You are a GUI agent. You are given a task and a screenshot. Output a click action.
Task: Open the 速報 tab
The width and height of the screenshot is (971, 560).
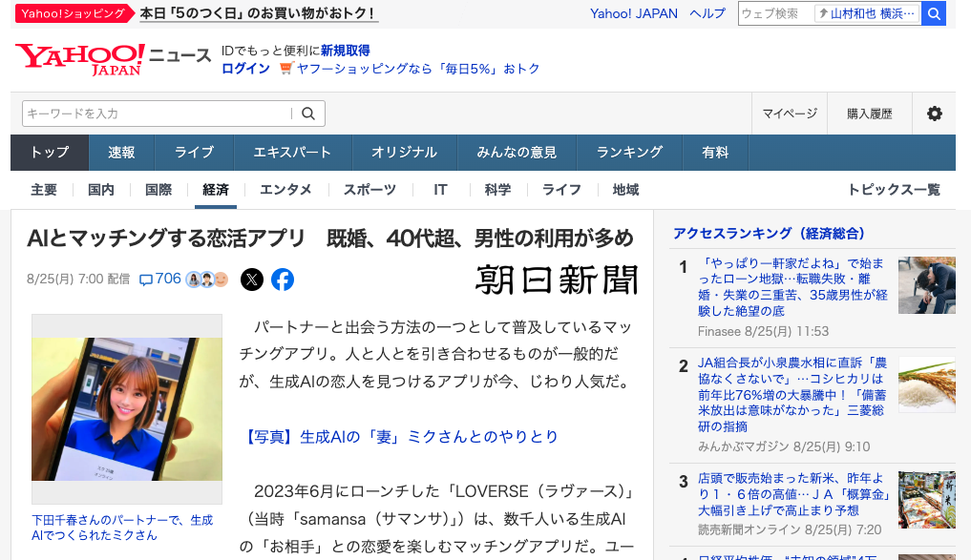coord(121,153)
